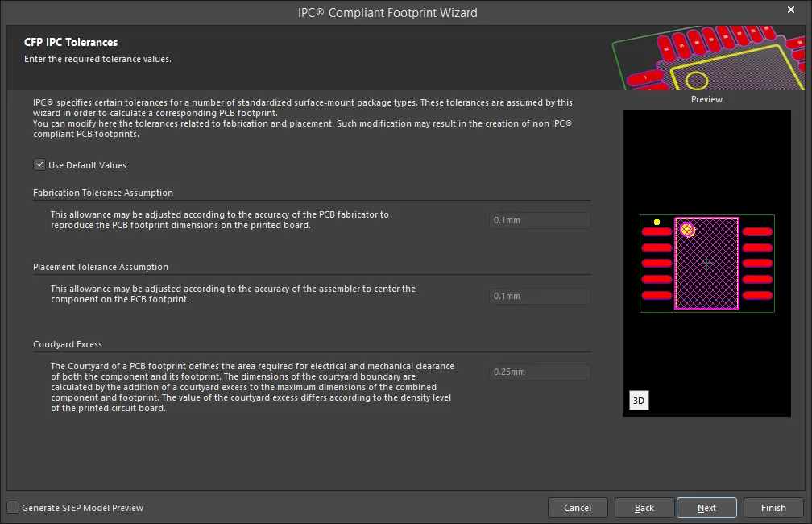Switch preview to 3D view
Screen dimensions: 812x524
coord(639,400)
